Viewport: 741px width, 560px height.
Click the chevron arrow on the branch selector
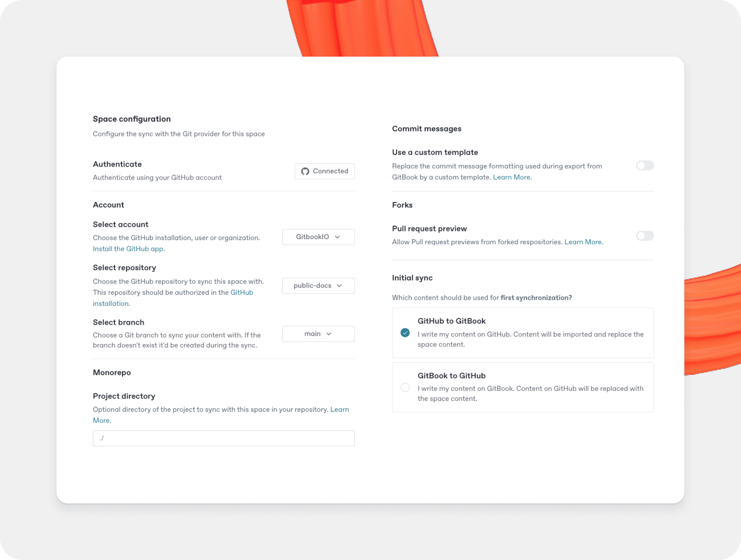[x=328, y=333]
